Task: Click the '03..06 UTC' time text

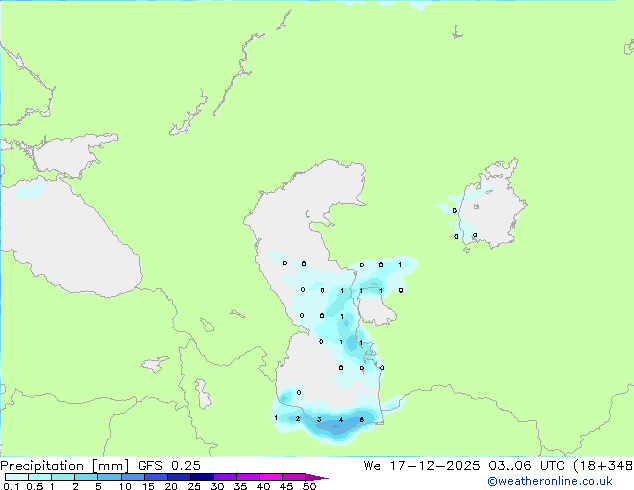Action: 526,466
